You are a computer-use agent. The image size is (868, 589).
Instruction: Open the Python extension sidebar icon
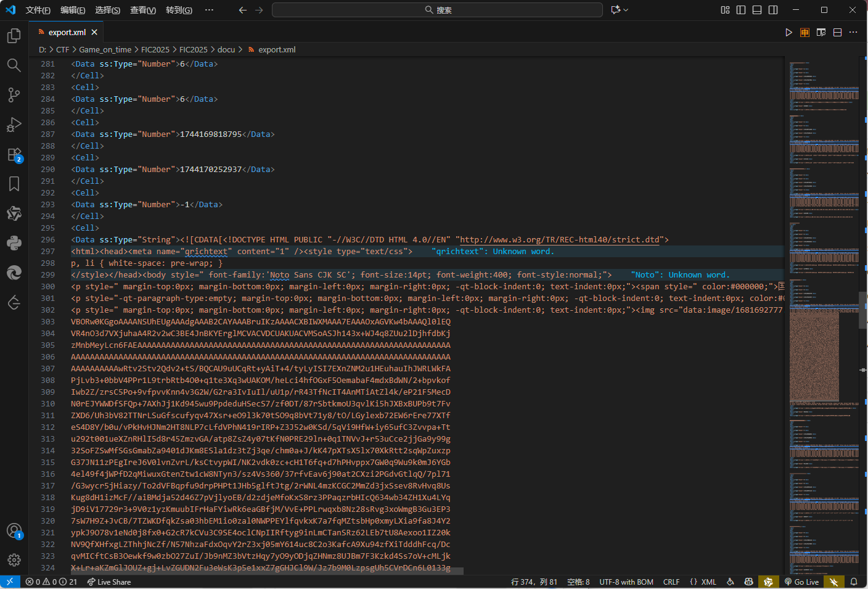(14, 243)
